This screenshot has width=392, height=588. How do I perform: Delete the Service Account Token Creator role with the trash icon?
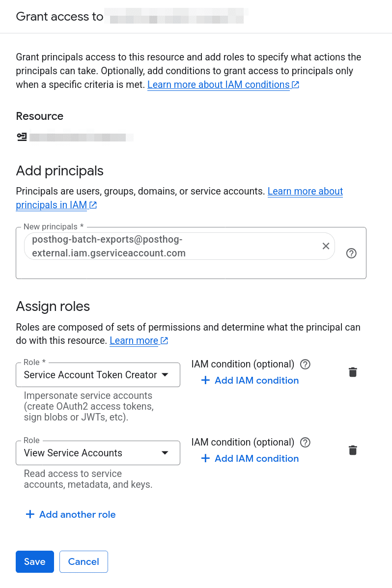353,372
